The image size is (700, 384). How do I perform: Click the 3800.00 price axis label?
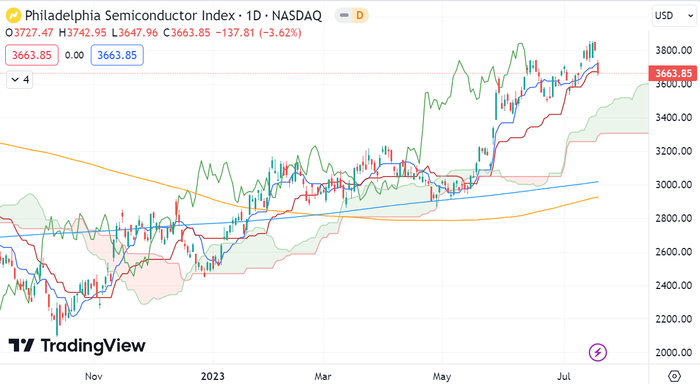[x=673, y=50]
